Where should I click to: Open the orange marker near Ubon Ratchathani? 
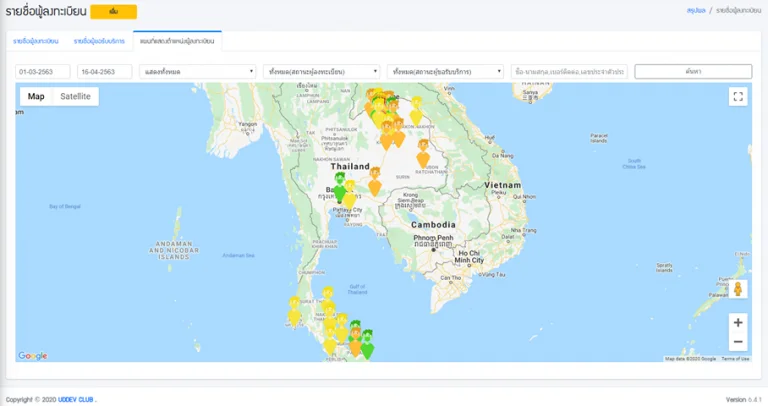[423, 154]
